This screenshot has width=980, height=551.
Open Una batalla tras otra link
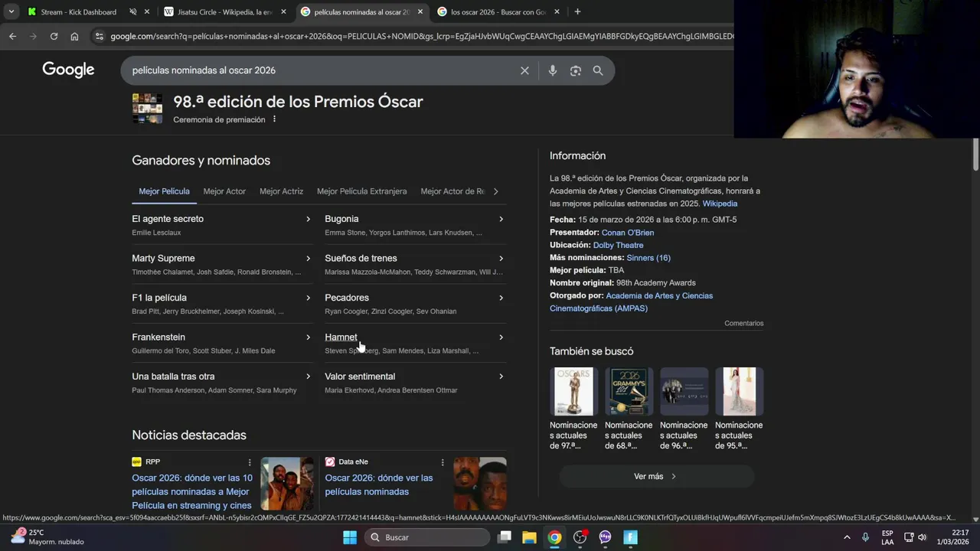point(173,377)
